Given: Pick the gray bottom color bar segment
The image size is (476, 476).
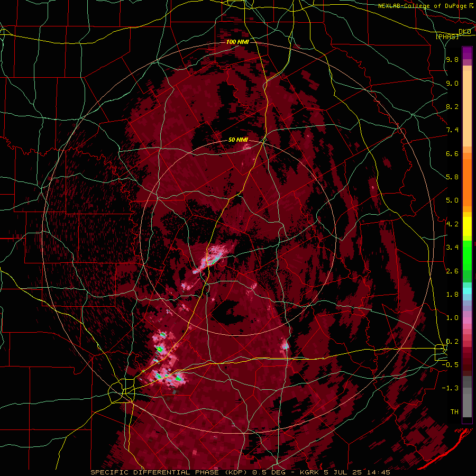Looking at the screenshot, I should (x=467, y=405).
